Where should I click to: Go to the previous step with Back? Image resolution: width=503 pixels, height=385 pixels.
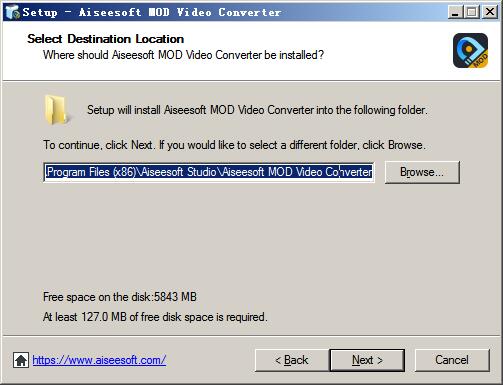(292, 360)
